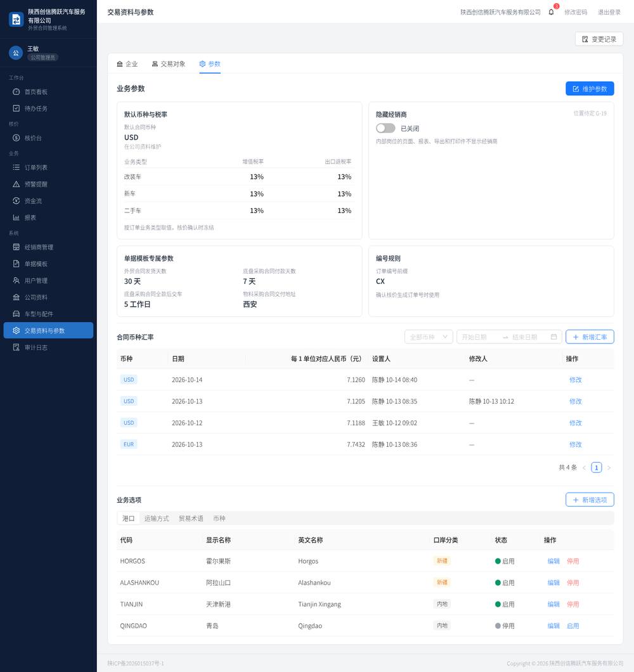Viewport: 634px width, 672px height.
Task: Click 退出登录 to log out
Action: click(x=609, y=12)
